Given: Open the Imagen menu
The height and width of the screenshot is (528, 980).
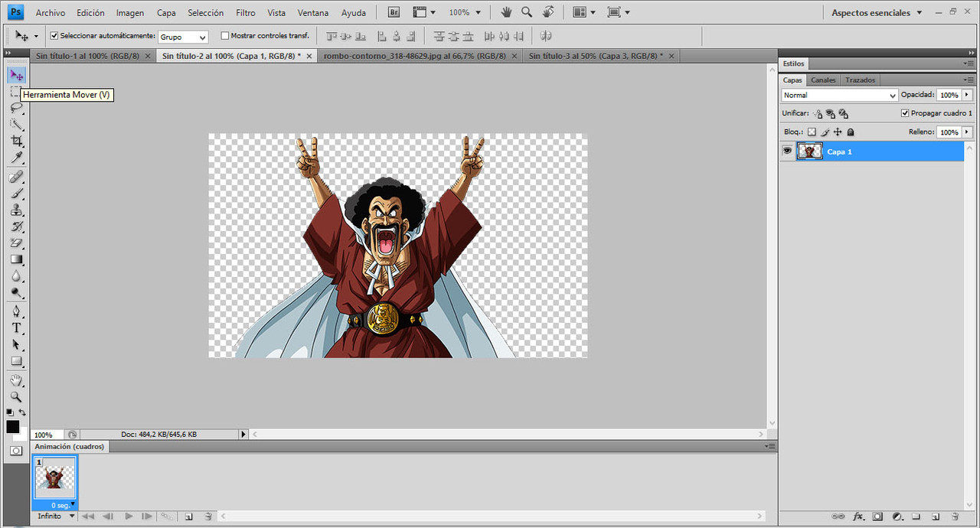Looking at the screenshot, I should click(x=130, y=13).
